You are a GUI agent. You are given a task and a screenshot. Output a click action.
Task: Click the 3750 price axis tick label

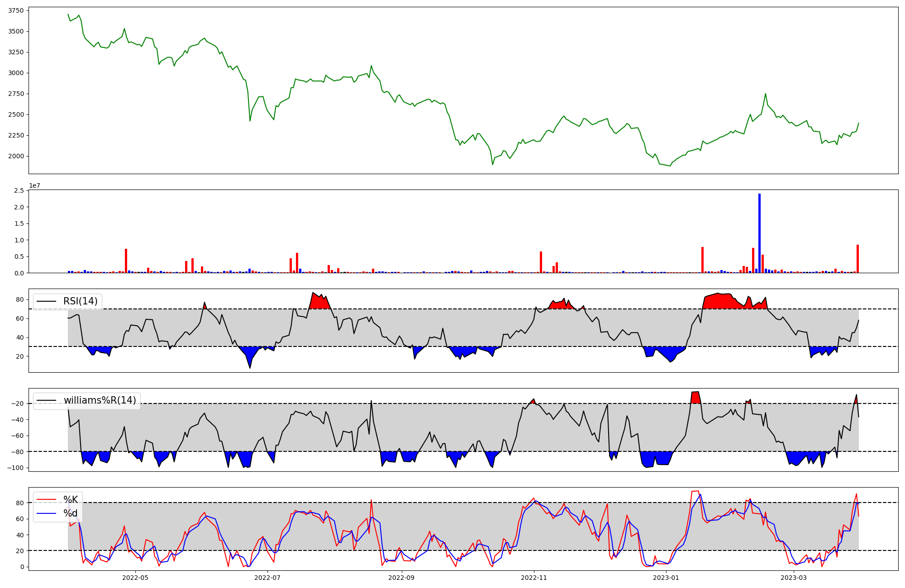[x=16, y=10]
